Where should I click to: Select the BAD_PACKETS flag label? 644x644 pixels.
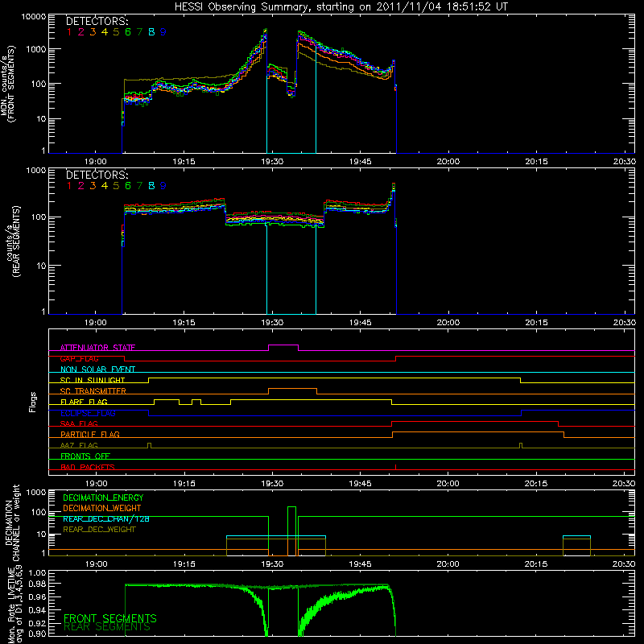(x=88, y=467)
